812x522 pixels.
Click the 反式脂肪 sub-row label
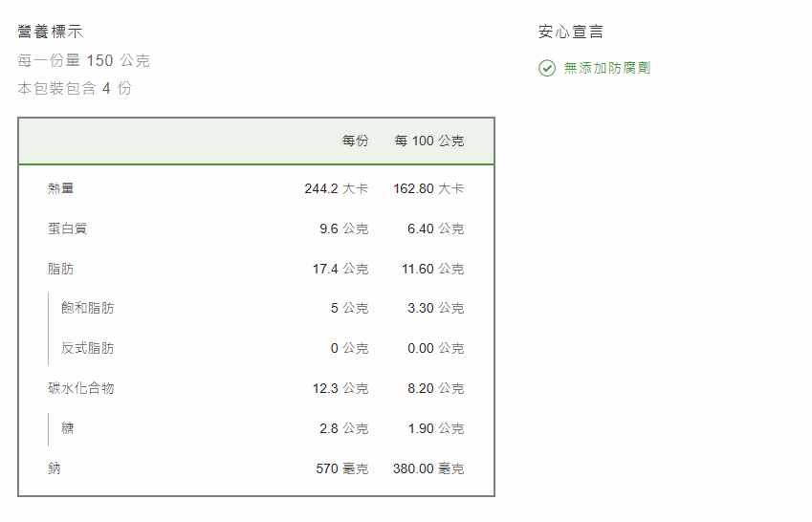(87, 348)
